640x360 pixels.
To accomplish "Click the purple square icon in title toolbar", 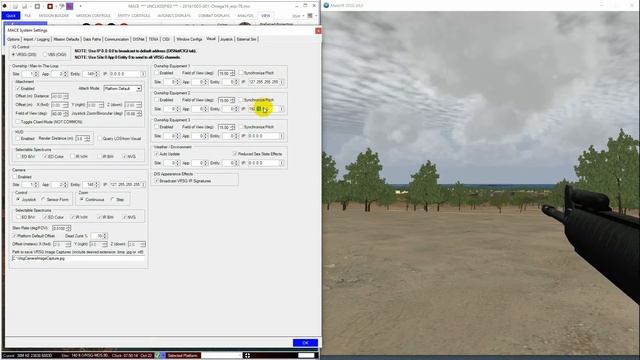I will click(x=70, y=6).
